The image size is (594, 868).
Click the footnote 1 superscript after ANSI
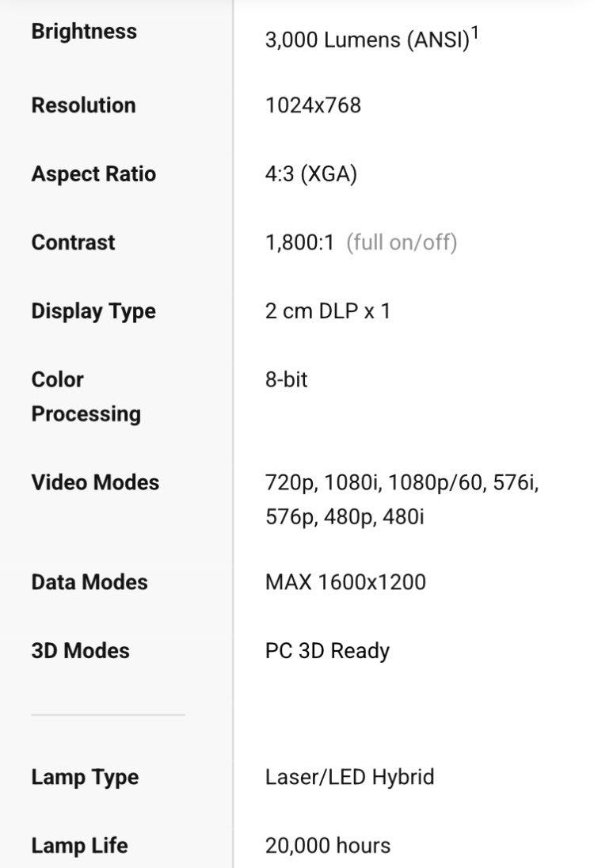pyautogui.click(x=475, y=33)
